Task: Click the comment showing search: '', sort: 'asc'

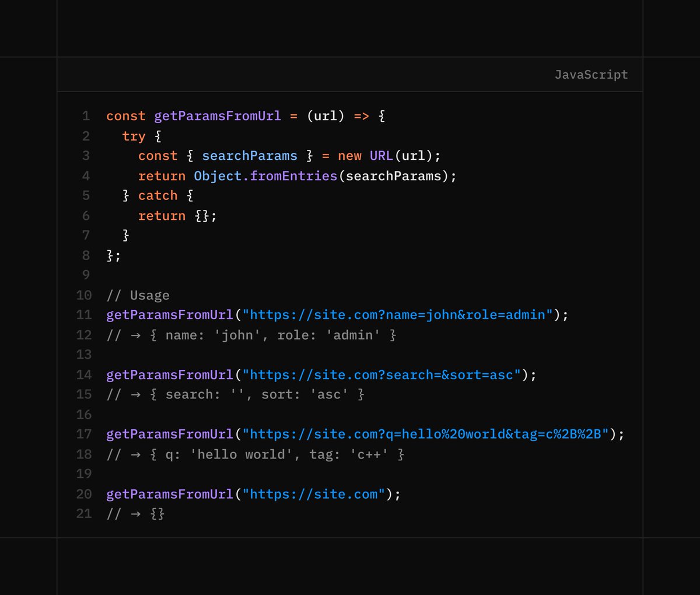Action: (235, 394)
